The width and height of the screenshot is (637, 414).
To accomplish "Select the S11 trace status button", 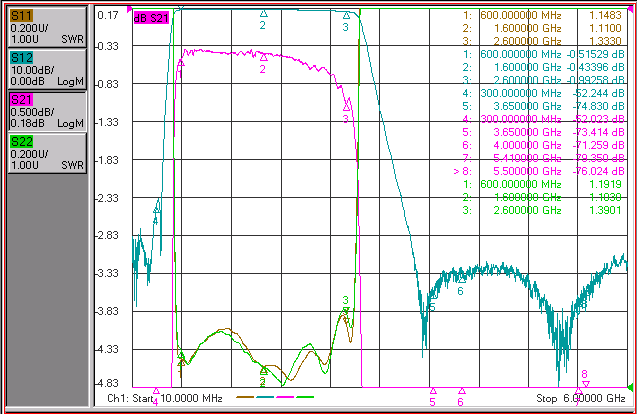I will (x=47, y=27).
